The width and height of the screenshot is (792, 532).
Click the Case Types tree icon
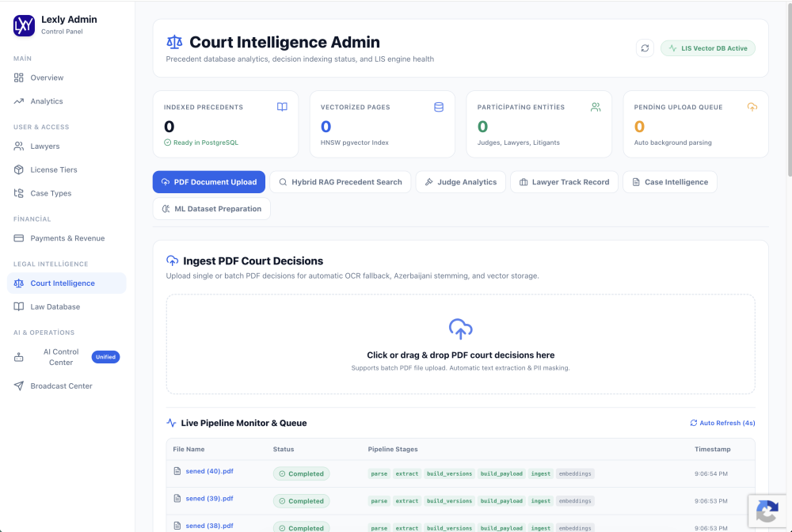click(x=19, y=193)
